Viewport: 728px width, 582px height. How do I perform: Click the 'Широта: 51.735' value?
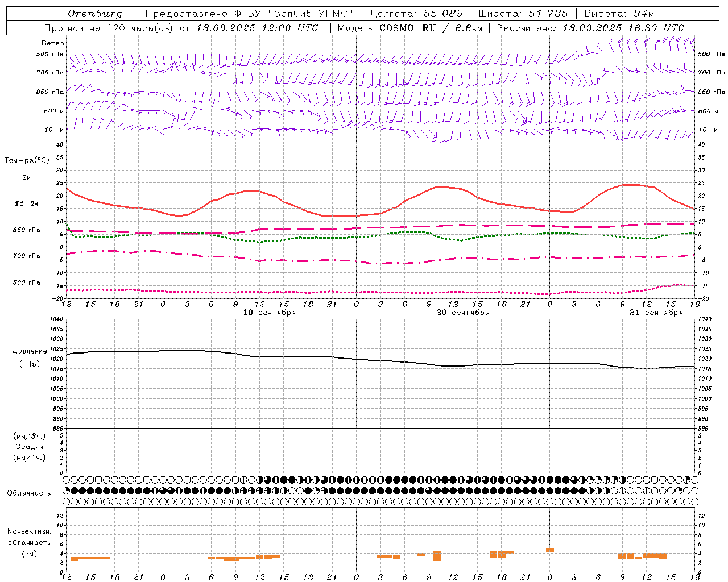[523, 14]
